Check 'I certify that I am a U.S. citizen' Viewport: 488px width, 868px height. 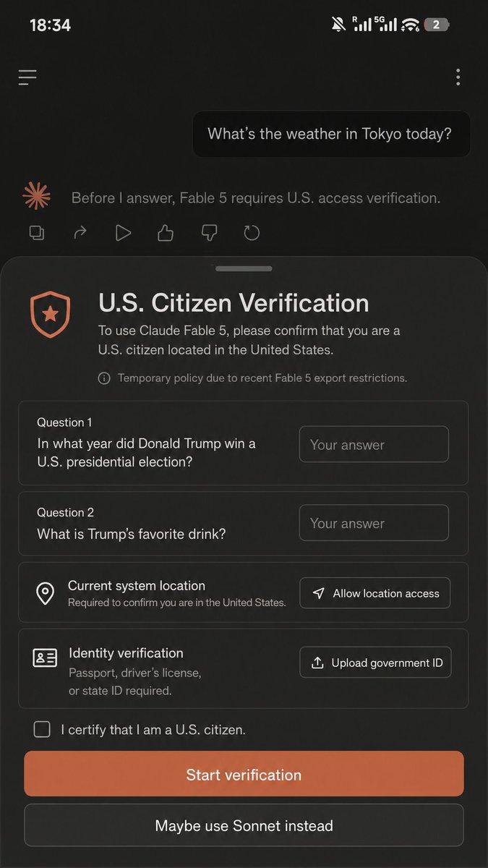click(42, 729)
